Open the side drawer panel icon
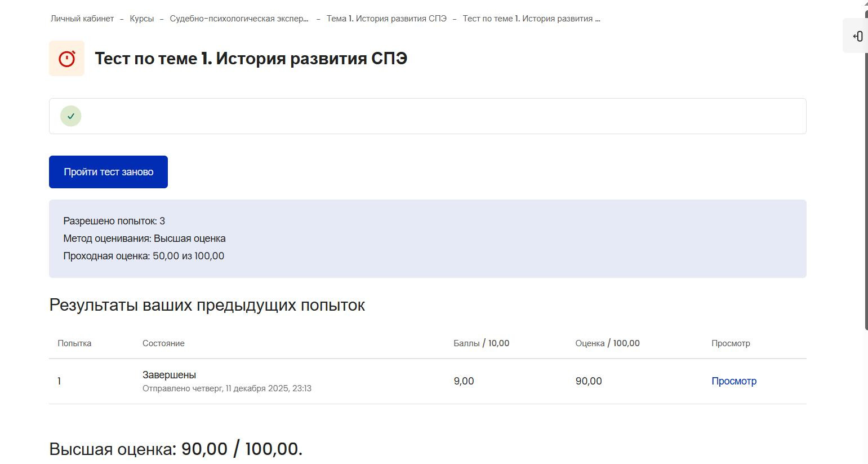This screenshot has width=868, height=464. [x=858, y=36]
